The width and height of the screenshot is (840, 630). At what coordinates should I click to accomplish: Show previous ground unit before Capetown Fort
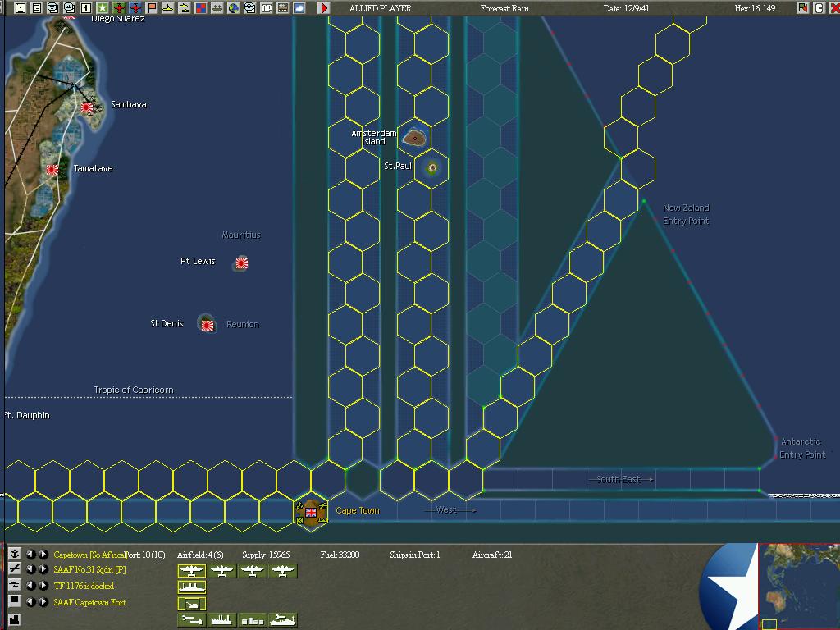pos(31,602)
